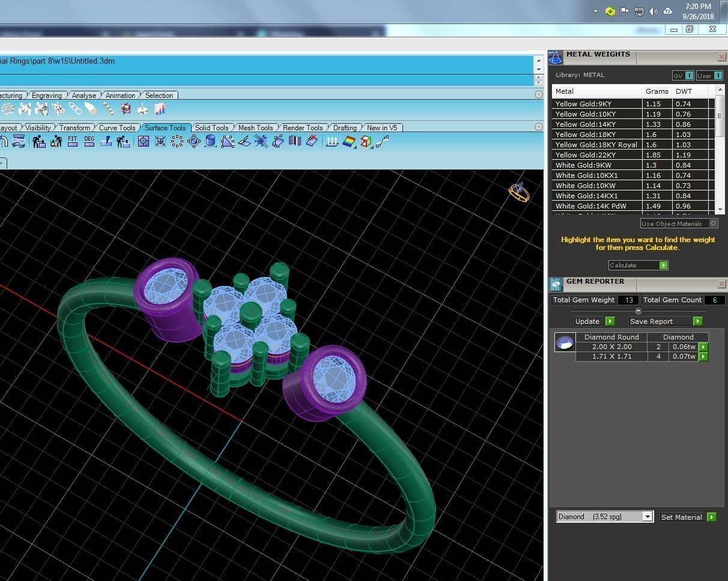Show hidden system tray icons
The width and height of the screenshot is (728, 581).
pyautogui.click(x=595, y=11)
